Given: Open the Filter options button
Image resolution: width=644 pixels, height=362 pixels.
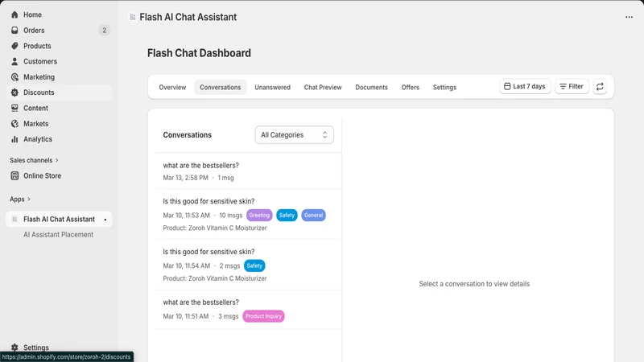Looking at the screenshot, I should (572, 87).
